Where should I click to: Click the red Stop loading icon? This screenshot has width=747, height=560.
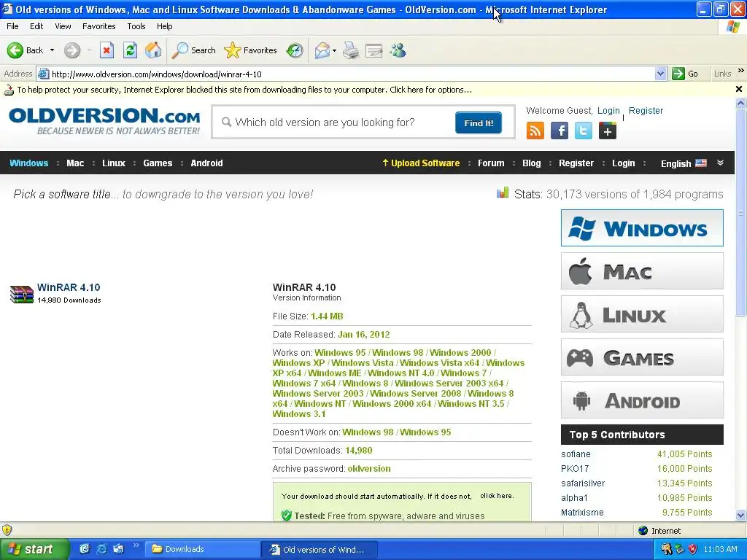point(107,50)
